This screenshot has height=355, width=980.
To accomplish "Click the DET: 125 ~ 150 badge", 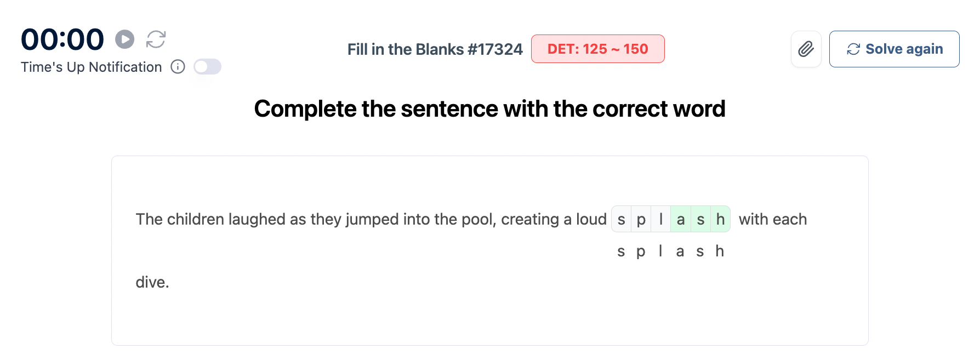I will [x=597, y=49].
